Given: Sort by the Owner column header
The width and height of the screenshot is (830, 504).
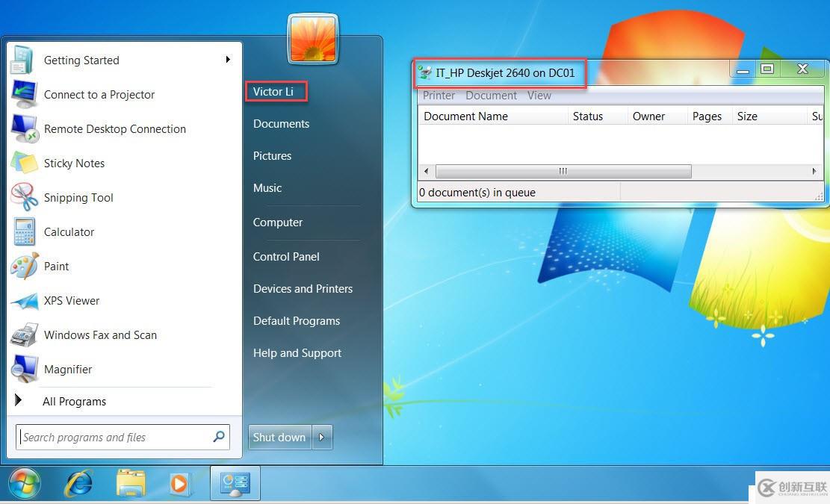Looking at the screenshot, I should 657,116.
